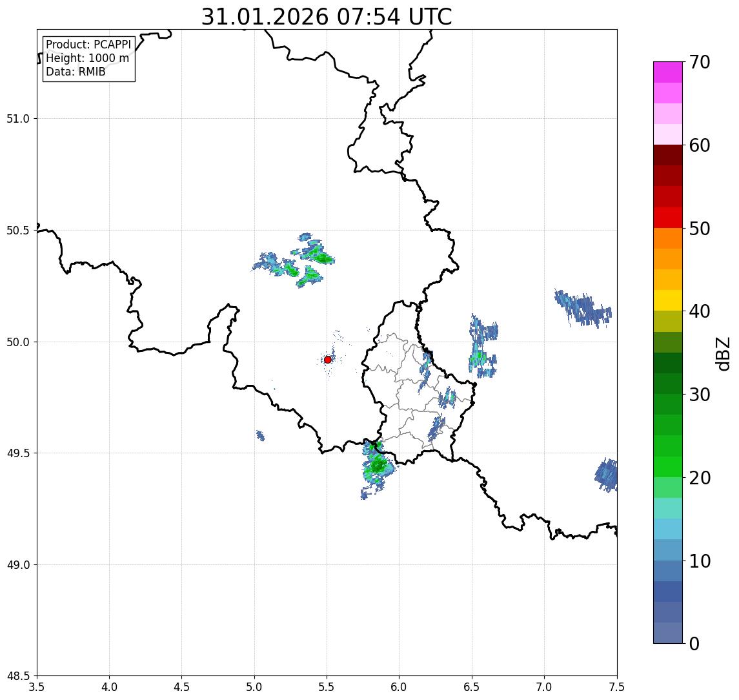Image resolution: width=739 pixels, height=700 pixels.
Task: Click the longitude axis label 4.5
Action: click(182, 687)
